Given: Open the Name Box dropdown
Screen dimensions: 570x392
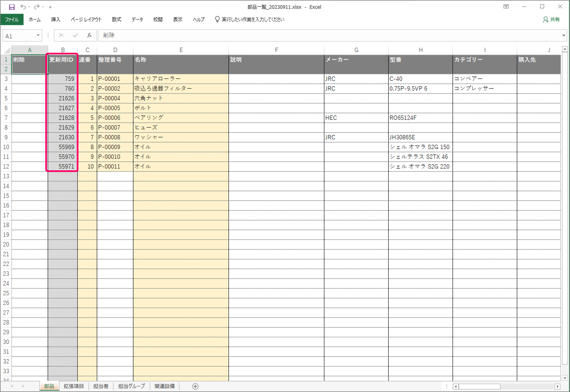Looking at the screenshot, I should point(38,35).
